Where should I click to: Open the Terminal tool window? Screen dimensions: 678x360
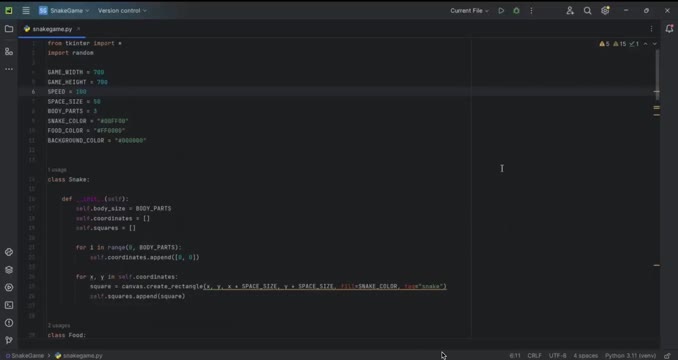[9, 305]
